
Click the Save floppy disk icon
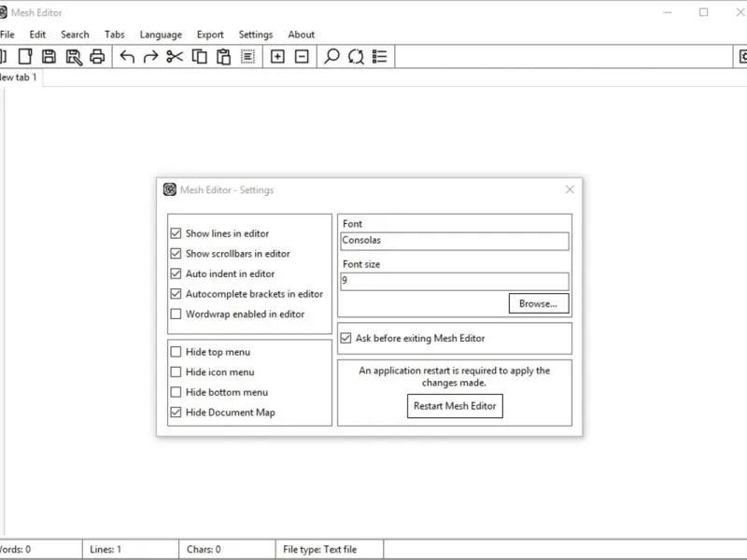point(49,56)
